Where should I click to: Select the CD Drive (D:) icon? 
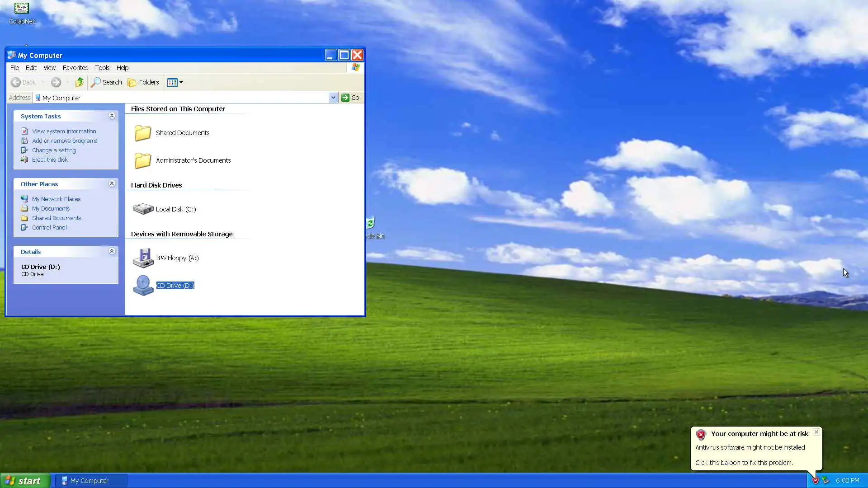(x=143, y=286)
